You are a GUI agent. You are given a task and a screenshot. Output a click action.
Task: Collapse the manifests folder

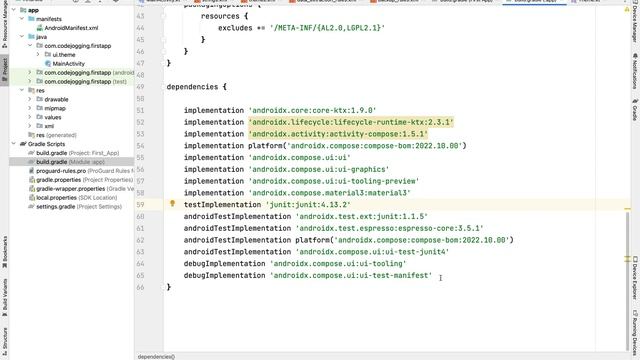pos(22,19)
